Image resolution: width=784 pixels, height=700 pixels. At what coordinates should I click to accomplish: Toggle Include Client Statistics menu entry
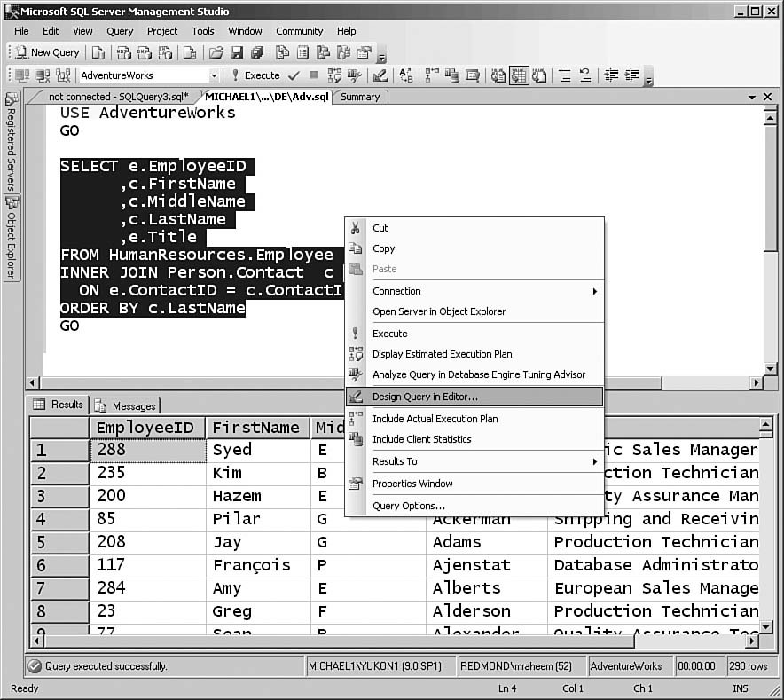474,439
